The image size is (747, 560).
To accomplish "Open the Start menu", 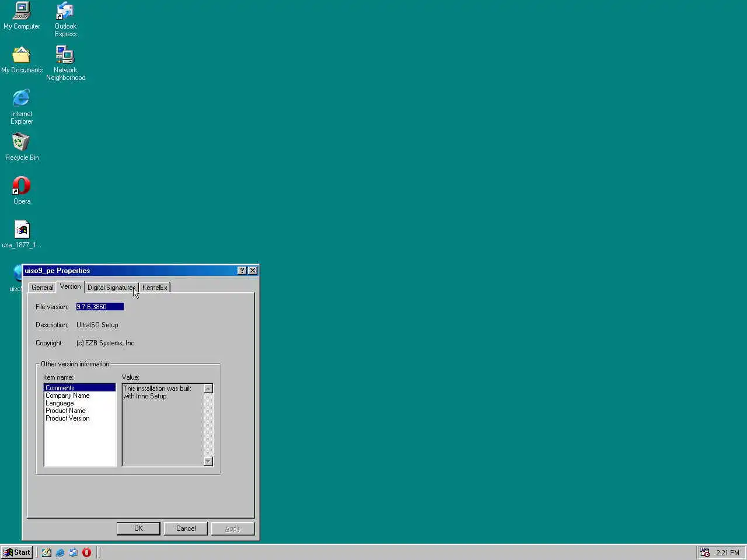I will click(17, 552).
